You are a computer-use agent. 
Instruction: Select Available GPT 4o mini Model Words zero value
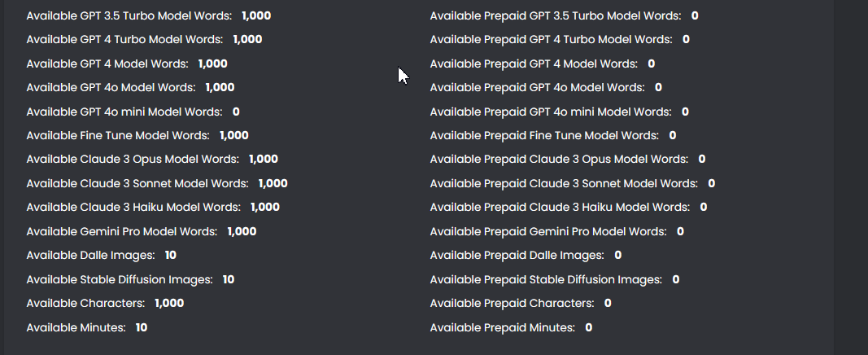pyautogui.click(x=236, y=112)
